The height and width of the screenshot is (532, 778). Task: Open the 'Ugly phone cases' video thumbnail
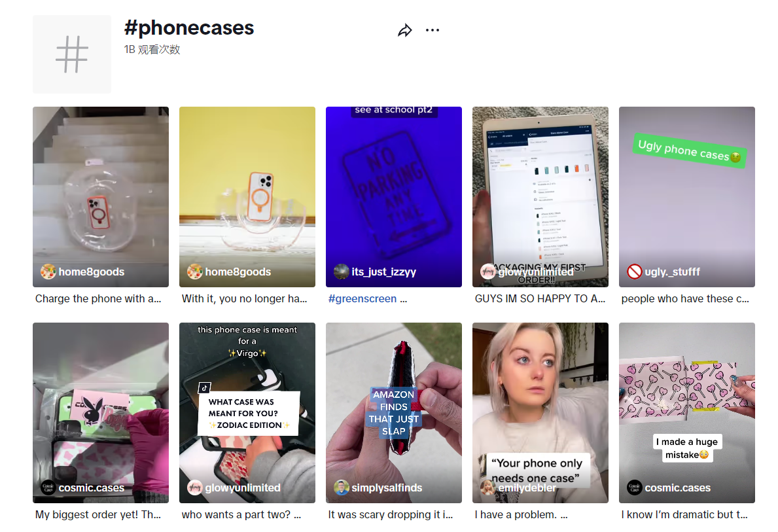(x=686, y=196)
